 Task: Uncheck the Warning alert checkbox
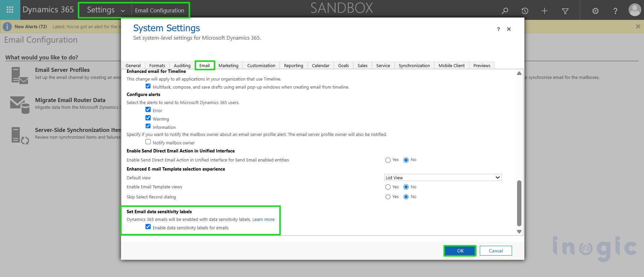(148, 118)
